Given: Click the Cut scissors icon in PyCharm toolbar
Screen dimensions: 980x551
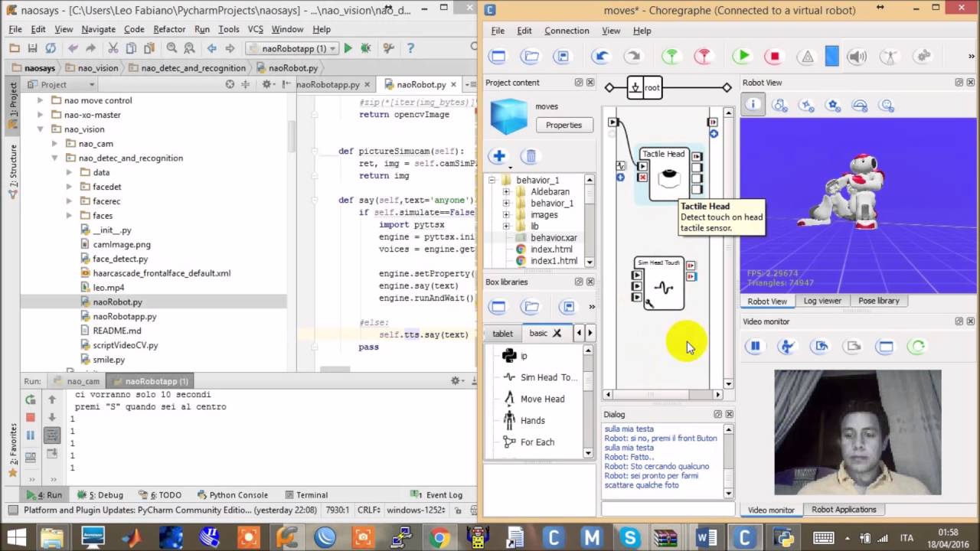Looking at the screenshot, I should tap(113, 48).
